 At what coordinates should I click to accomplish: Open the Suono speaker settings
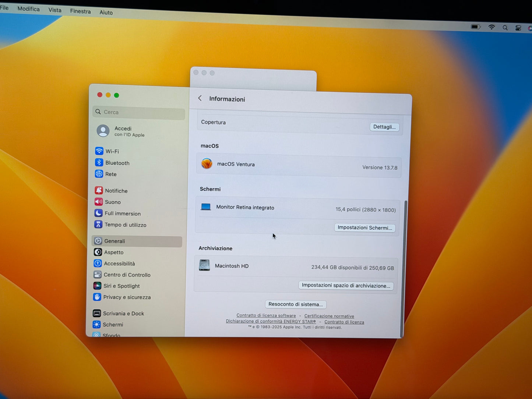(108, 202)
